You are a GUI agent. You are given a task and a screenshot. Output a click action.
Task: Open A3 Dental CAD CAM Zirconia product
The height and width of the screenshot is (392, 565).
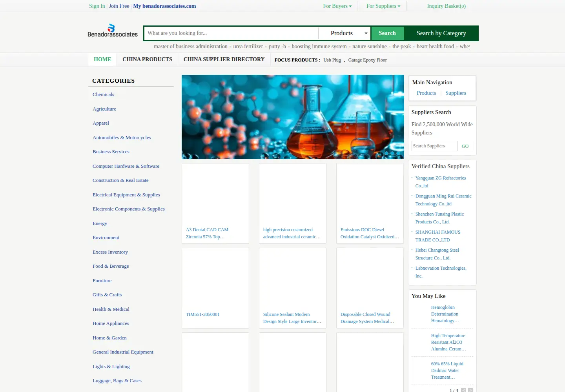pyautogui.click(x=207, y=233)
